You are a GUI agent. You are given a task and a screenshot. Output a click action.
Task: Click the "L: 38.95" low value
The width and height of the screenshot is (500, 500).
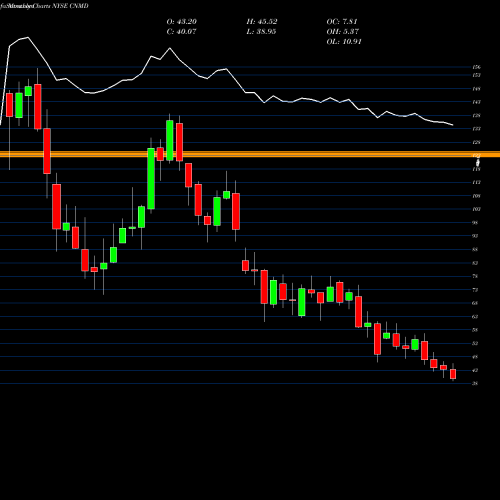(x=262, y=32)
